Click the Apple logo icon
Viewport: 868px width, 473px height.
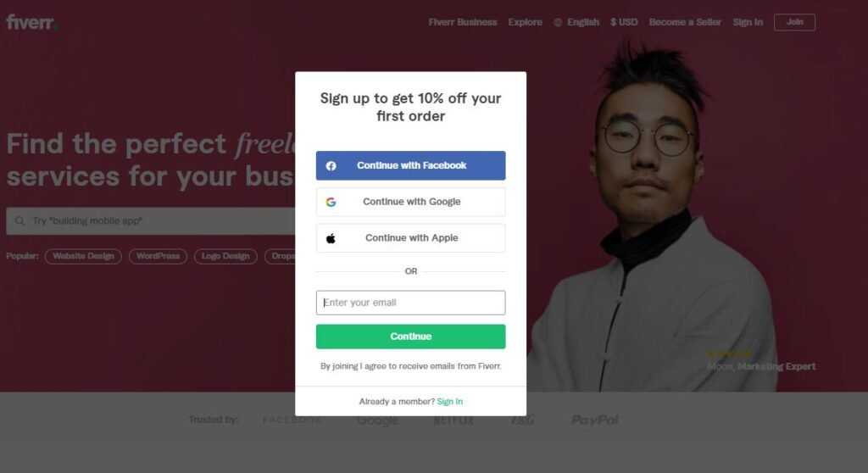[331, 238]
